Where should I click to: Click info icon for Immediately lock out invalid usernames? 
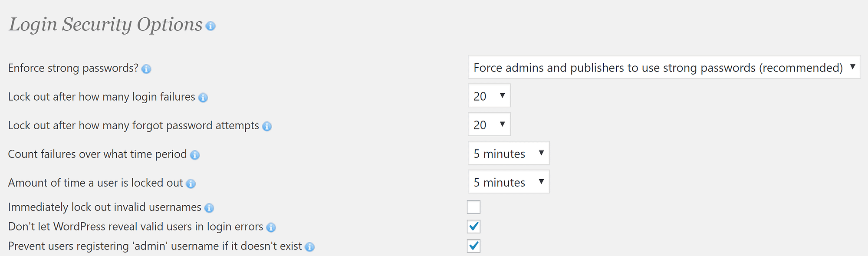pos(209,208)
